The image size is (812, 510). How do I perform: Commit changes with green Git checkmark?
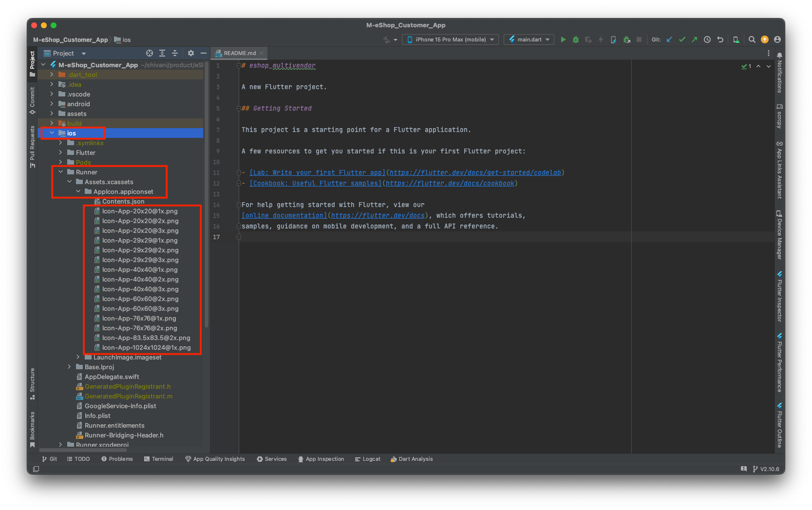click(682, 39)
